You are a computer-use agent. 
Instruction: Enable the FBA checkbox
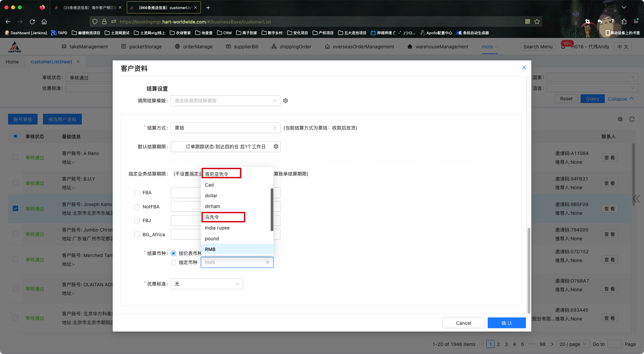click(137, 193)
